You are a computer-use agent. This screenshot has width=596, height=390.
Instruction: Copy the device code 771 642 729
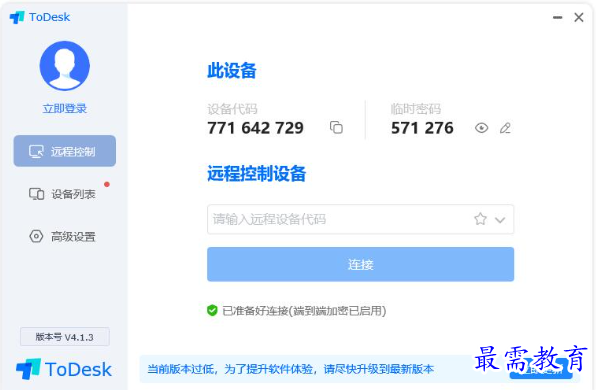pyautogui.click(x=336, y=128)
